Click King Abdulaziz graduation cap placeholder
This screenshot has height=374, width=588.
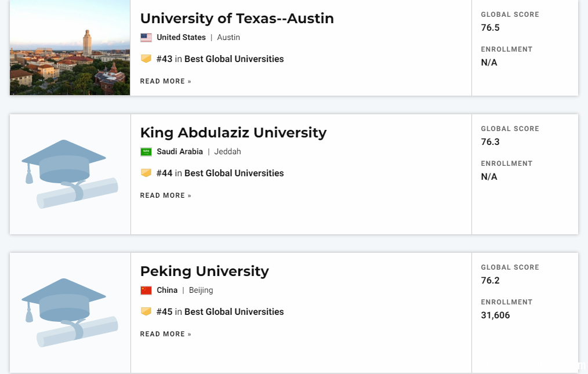[x=70, y=174]
